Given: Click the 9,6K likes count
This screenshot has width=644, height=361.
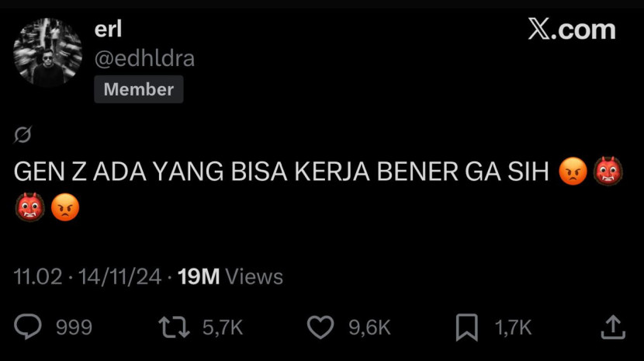Looking at the screenshot, I should pyautogui.click(x=369, y=328).
